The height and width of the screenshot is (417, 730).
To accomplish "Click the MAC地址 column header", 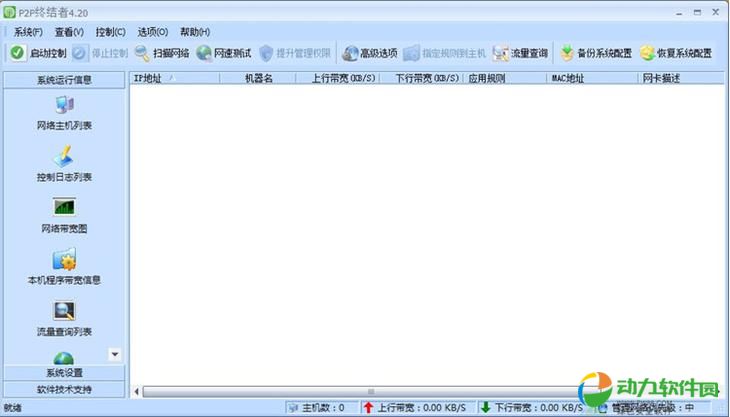I will click(567, 77).
